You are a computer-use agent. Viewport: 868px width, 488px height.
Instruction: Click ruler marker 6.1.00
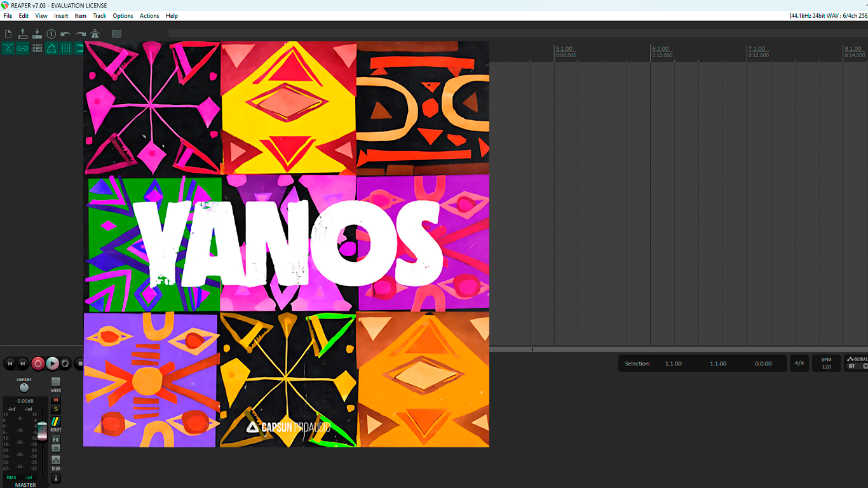[660, 49]
